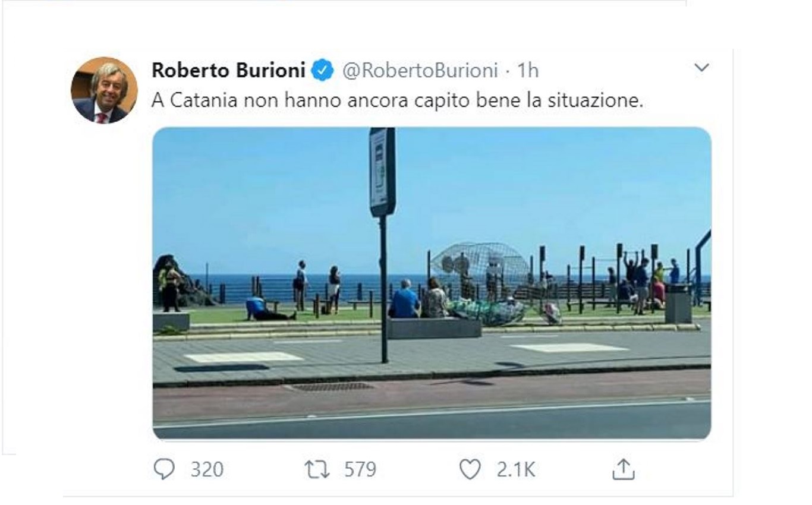
Task: Retweet using the retweet arrows icon
Action: point(317,470)
